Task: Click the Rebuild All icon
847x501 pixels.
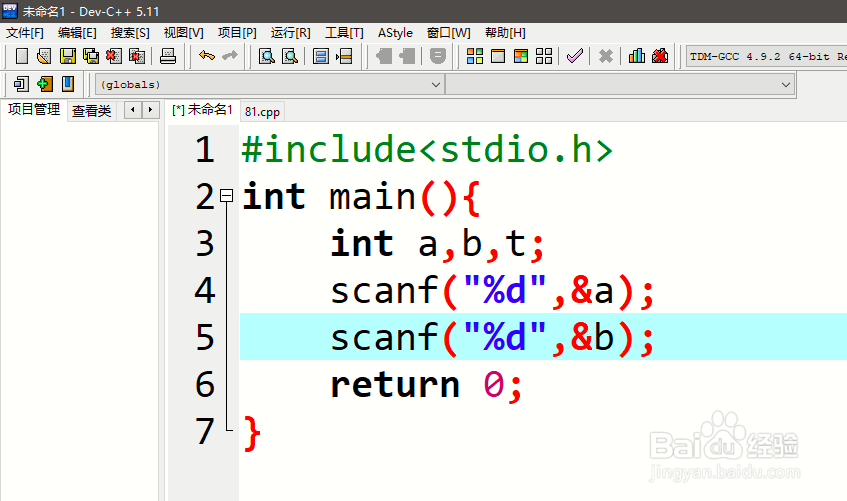Action: [544, 56]
